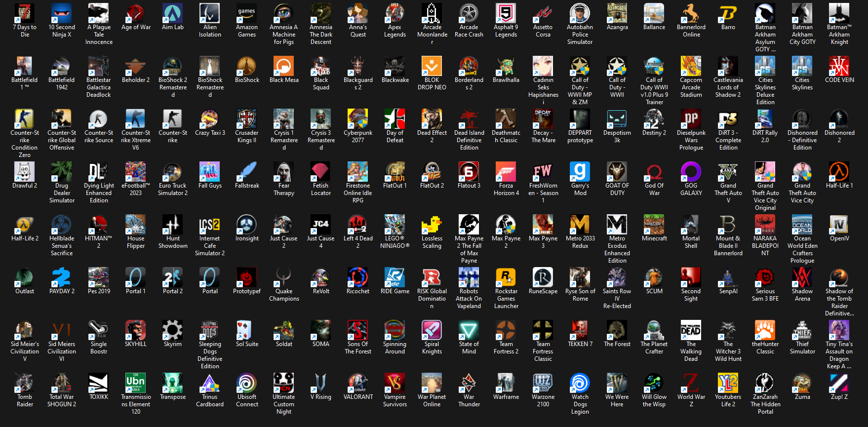Click the "Lossless Scaling" label
This screenshot has width=868, height=427.
pyautogui.click(x=432, y=242)
